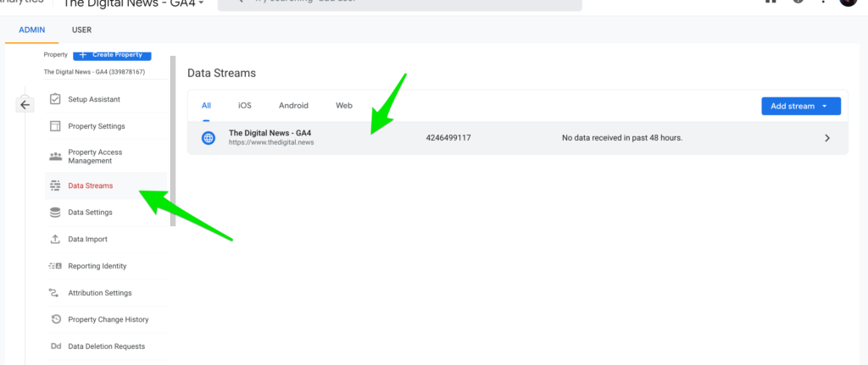Open the Add stream dropdown
The image size is (868, 365).
tap(801, 106)
